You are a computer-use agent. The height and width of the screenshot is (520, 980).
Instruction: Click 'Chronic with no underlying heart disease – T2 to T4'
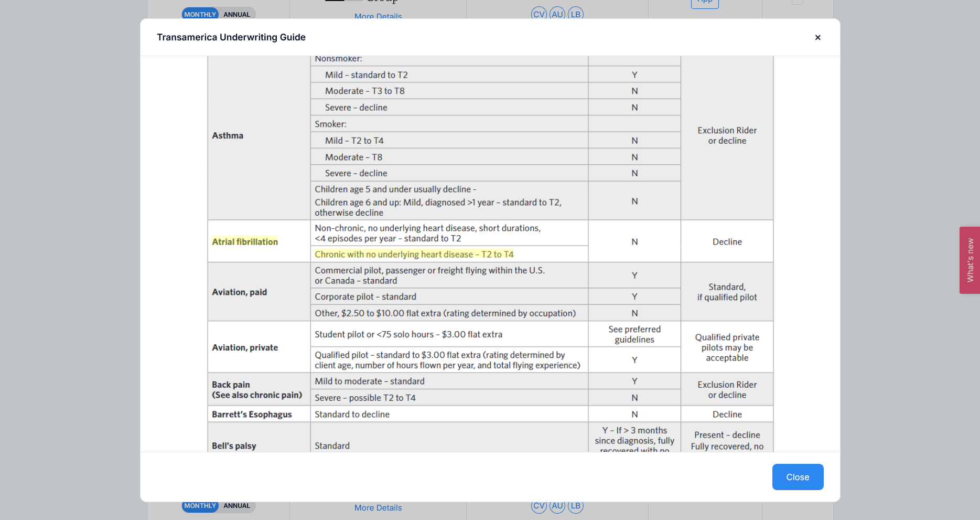click(414, 254)
